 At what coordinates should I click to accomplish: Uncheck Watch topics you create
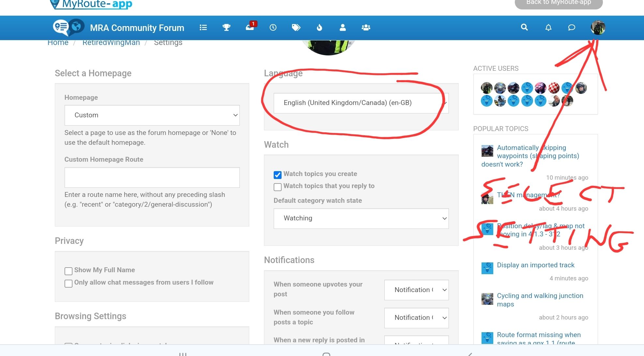[x=278, y=175]
